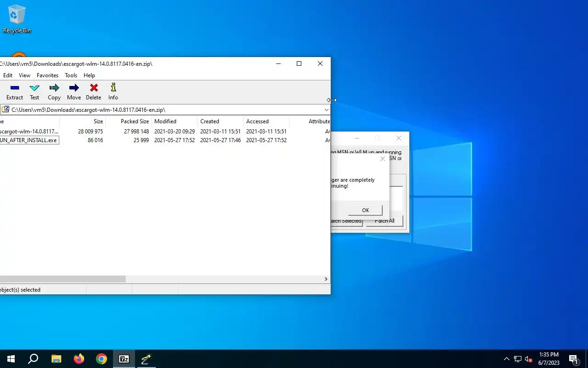Close the patcher window
Screen dimensions: 588x368
point(399,138)
